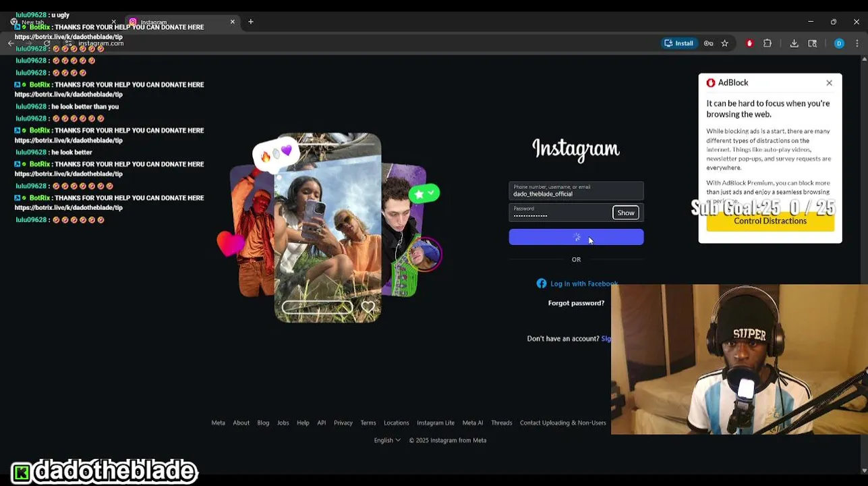Click the media search icon beside downloads

click(812, 43)
